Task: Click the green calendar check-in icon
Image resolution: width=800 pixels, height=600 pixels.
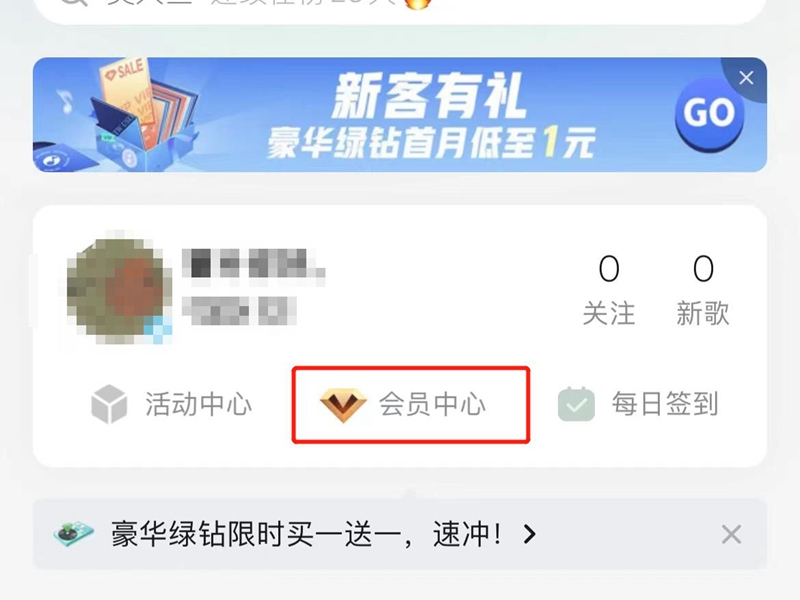Action: [x=576, y=404]
